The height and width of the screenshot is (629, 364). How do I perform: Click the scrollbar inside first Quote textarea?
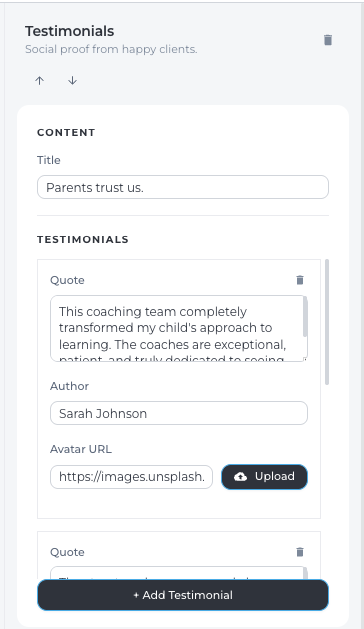click(x=305, y=317)
